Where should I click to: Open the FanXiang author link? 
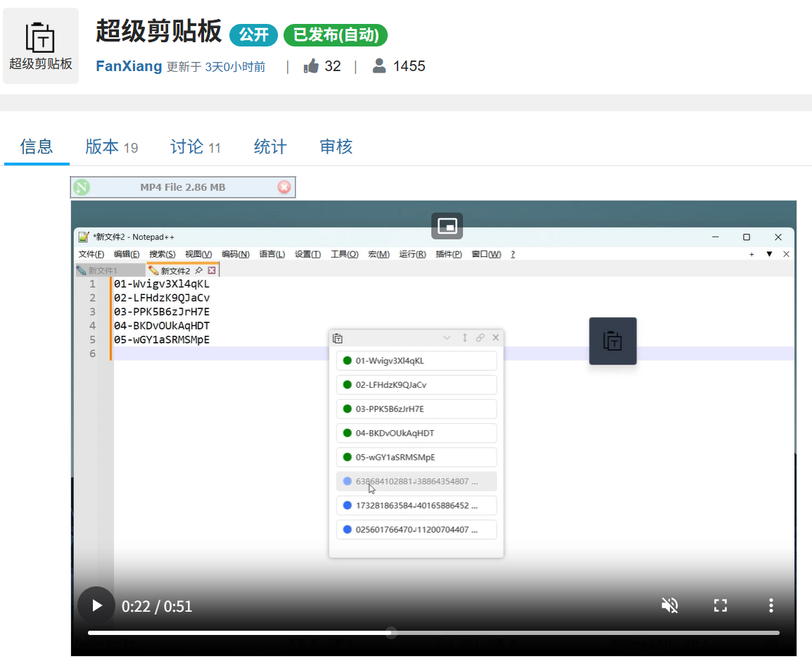[129, 66]
